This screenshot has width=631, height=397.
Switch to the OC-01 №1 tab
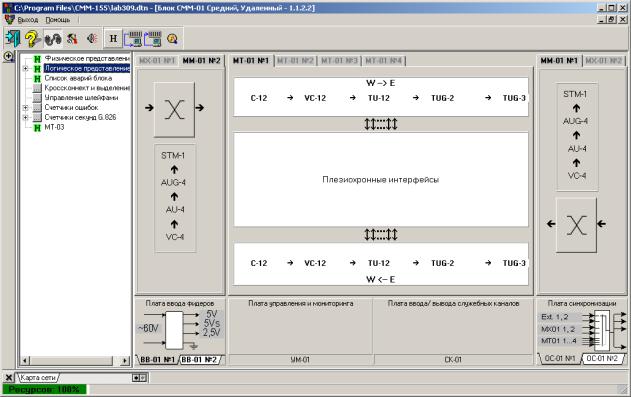tap(559, 358)
